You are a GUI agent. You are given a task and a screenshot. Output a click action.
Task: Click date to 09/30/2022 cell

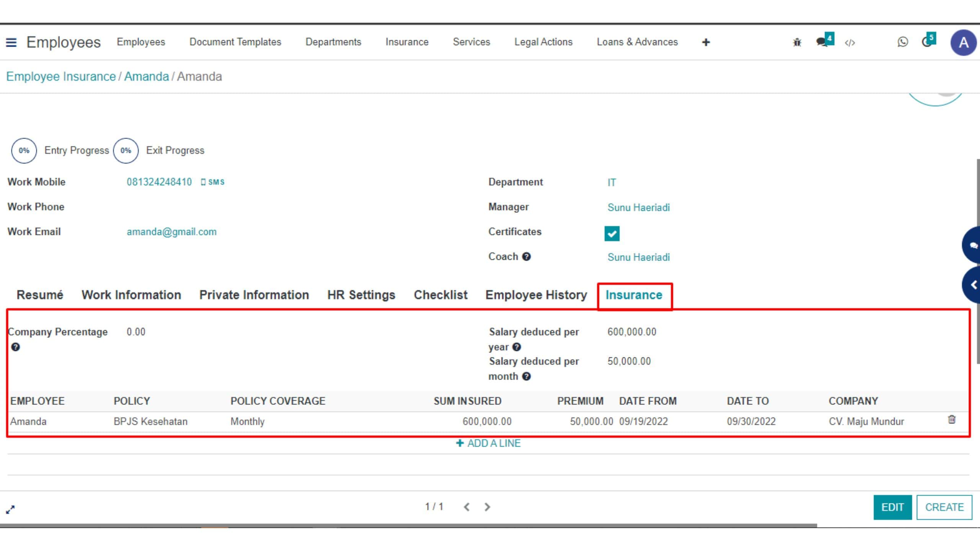(x=751, y=422)
